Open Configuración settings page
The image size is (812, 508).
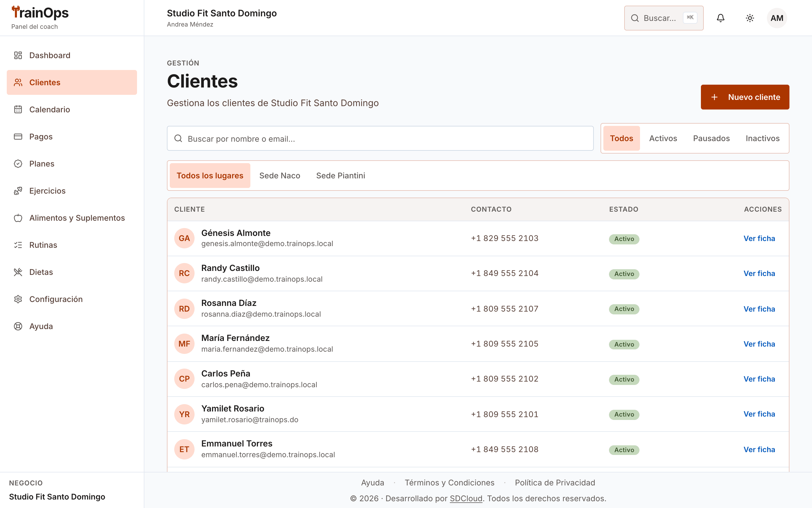coord(72,299)
